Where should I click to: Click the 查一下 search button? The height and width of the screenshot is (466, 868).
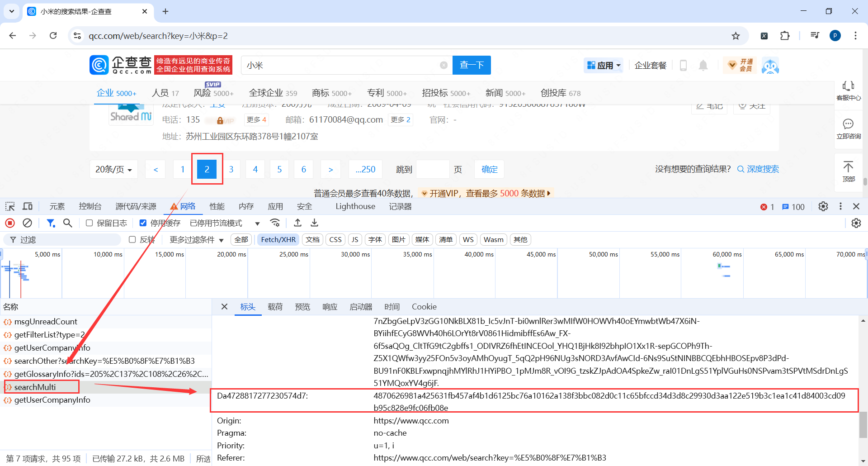click(472, 65)
